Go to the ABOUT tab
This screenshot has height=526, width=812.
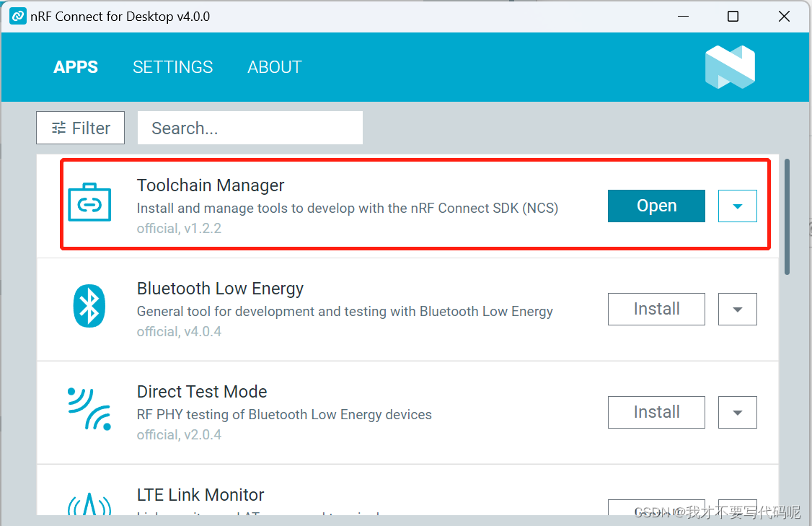click(x=275, y=67)
